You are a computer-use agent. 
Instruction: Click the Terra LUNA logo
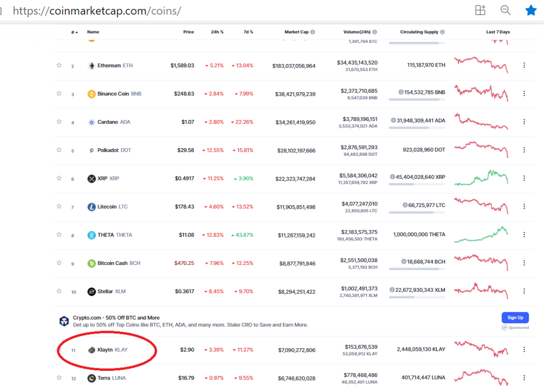point(92,378)
